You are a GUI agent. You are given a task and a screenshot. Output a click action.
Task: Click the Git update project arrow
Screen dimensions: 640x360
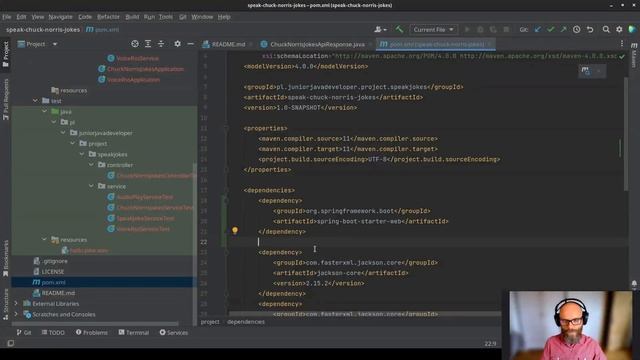coord(538,29)
